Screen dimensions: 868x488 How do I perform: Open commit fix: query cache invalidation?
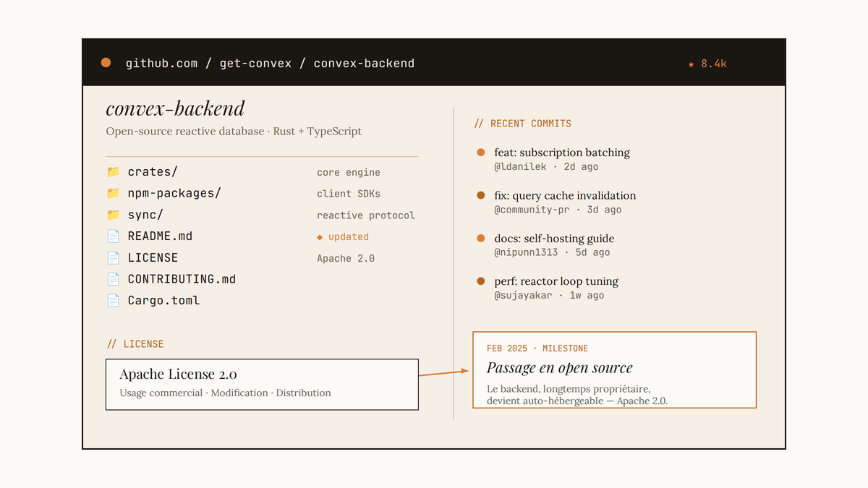565,195
